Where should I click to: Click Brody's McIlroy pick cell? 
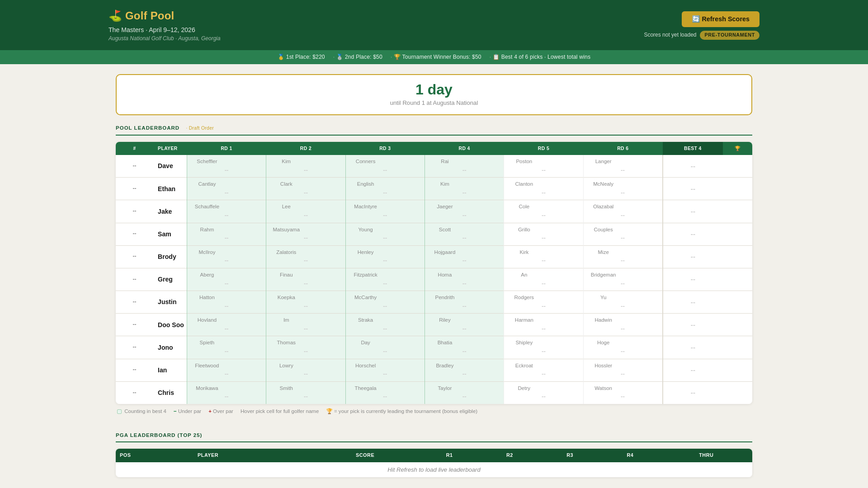click(226, 257)
